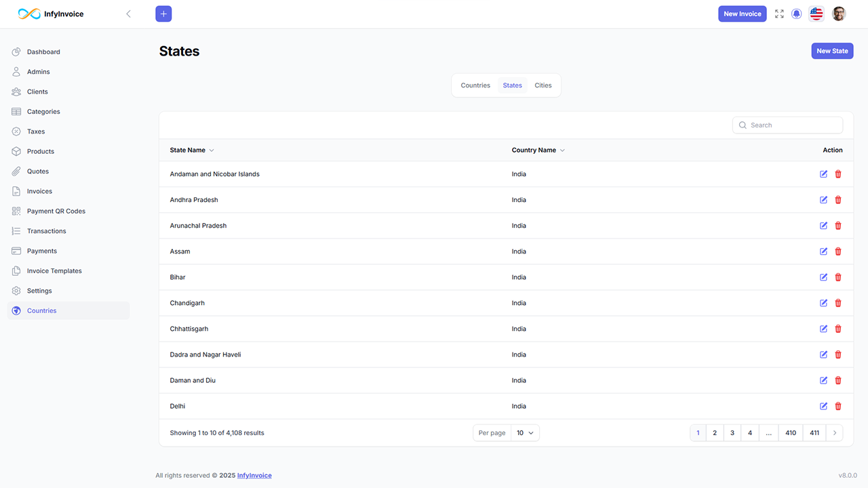Switch to the Cities tab
This screenshot has width=868, height=488.
[542, 85]
